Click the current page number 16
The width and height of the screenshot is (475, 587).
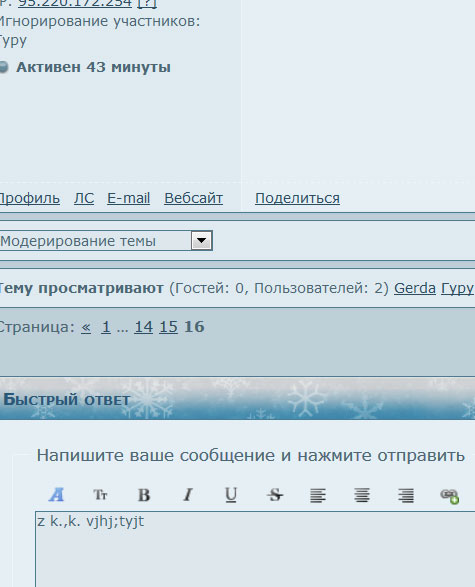pyautogui.click(x=194, y=327)
